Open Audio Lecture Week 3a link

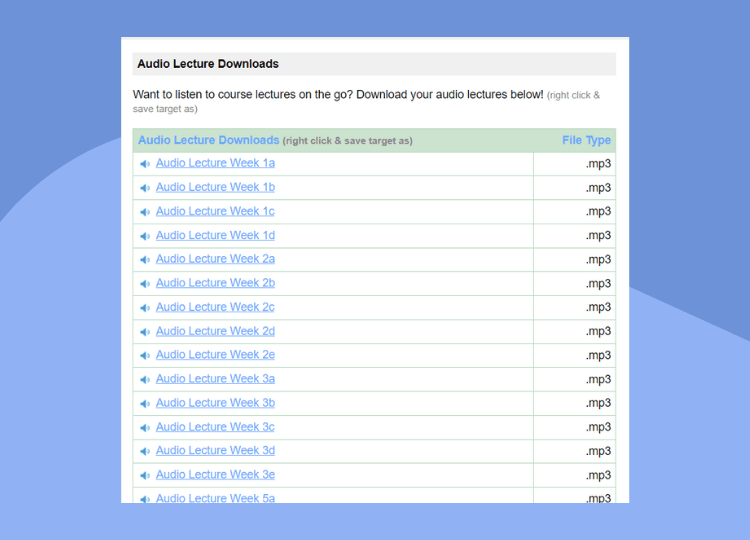coord(215,379)
